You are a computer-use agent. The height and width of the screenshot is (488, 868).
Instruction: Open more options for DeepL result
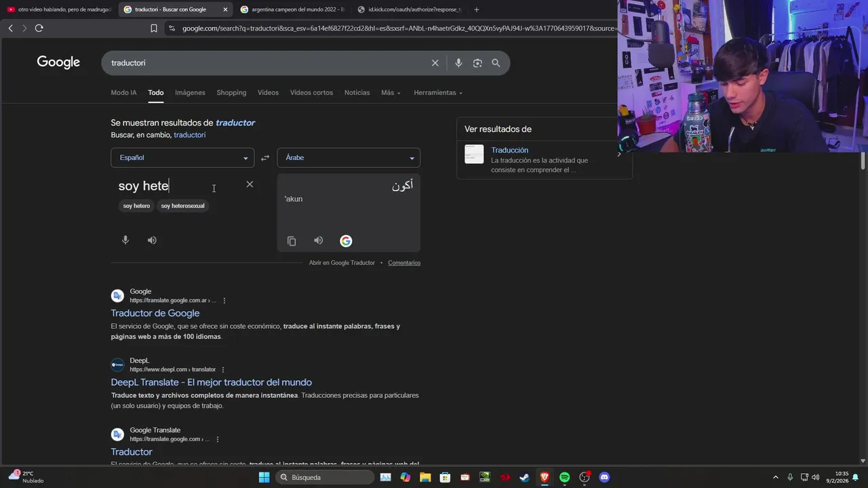[x=223, y=369]
